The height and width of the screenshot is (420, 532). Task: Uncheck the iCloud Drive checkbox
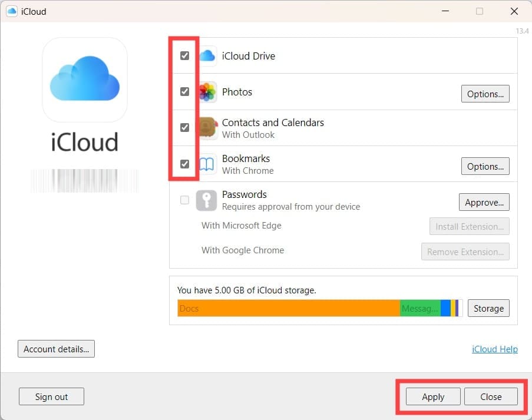coord(184,55)
